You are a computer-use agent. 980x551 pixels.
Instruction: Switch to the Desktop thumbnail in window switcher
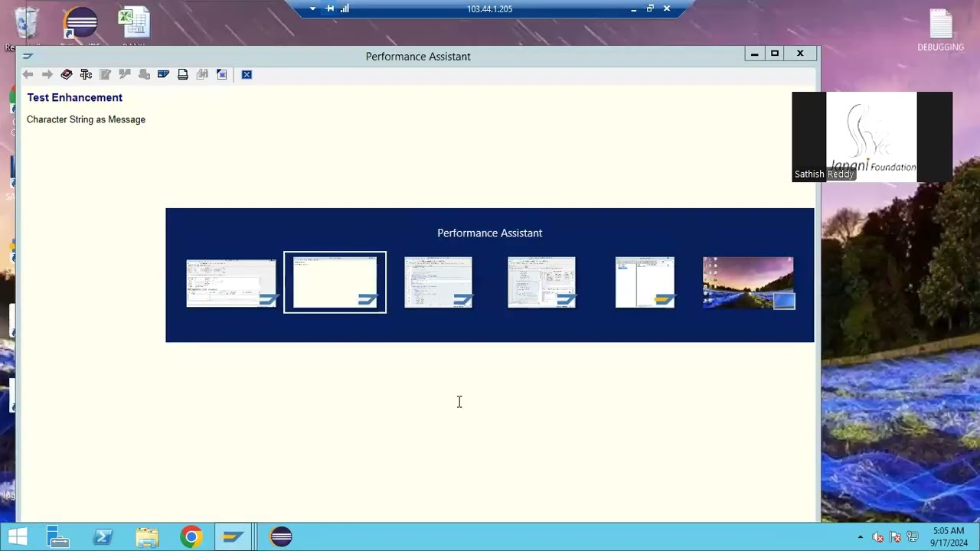point(749,283)
